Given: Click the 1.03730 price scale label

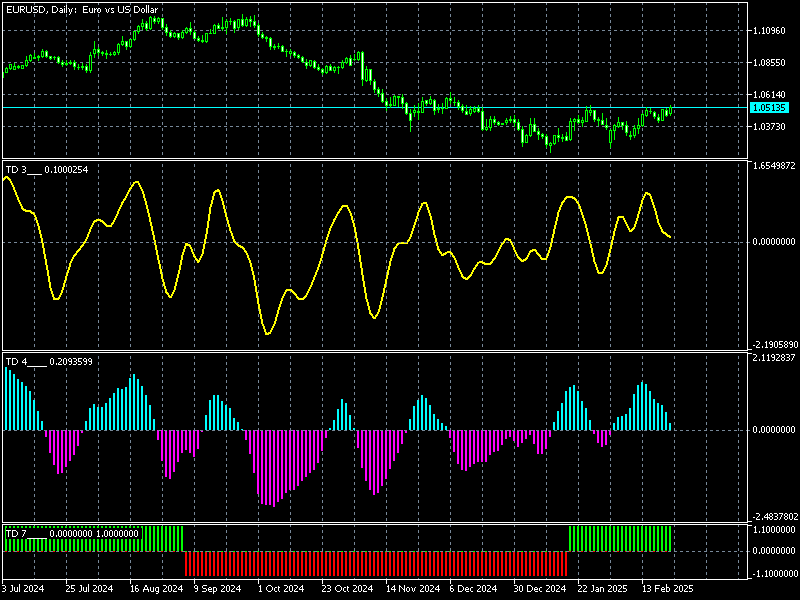Looking at the screenshot, I should [769, 127].
